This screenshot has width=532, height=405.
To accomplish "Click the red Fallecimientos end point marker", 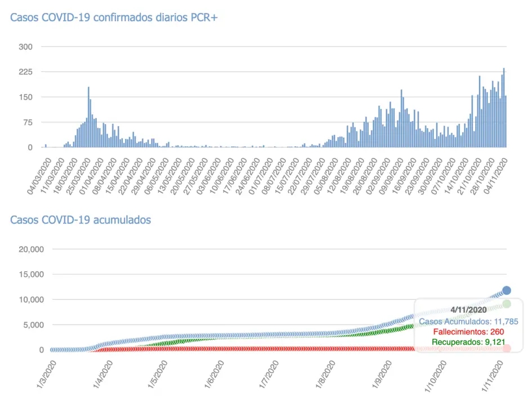I will tap(506, 349).
